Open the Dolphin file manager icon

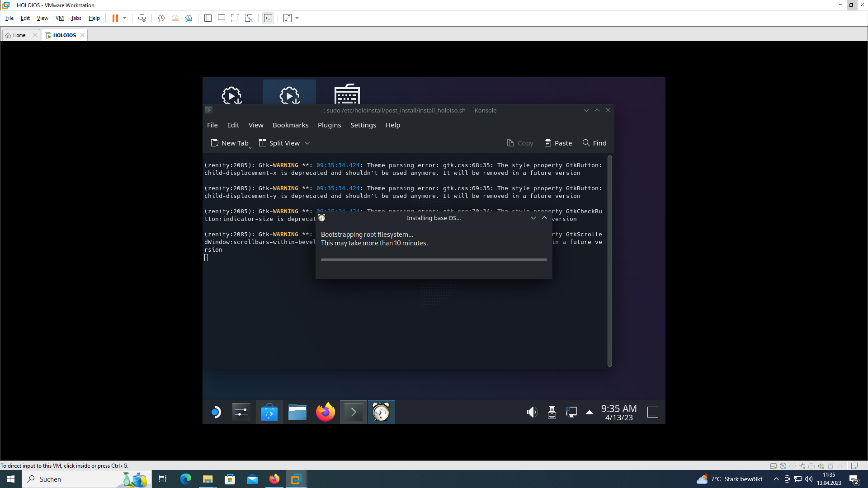click(297, 412)
